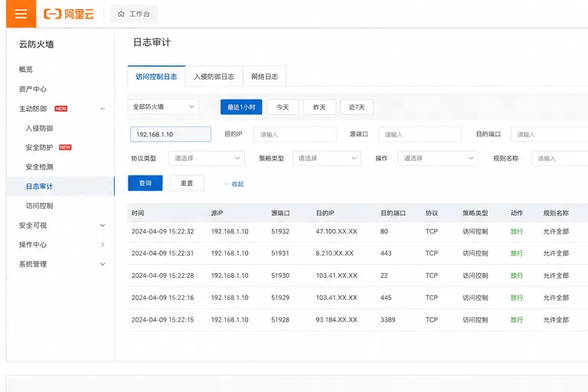Click the 查询 search button
This screenshot has height=392, width=588.
pos(145,183)
